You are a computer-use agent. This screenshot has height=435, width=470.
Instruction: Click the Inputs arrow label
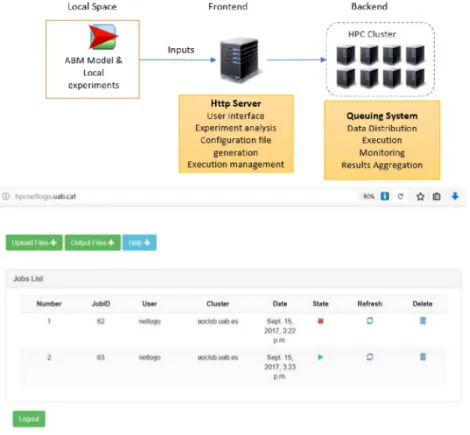pos(181,50)
